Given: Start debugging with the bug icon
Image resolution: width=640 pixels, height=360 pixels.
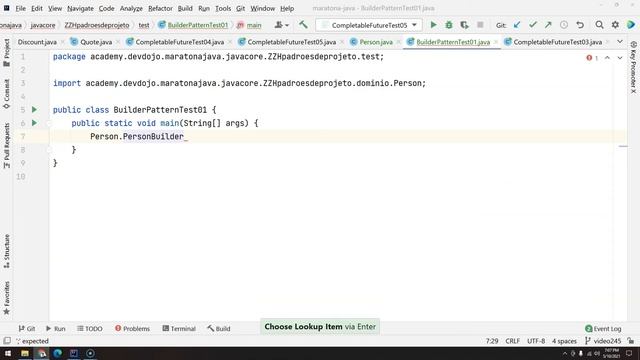Looking at the screenshot, I should coord(449,25).
